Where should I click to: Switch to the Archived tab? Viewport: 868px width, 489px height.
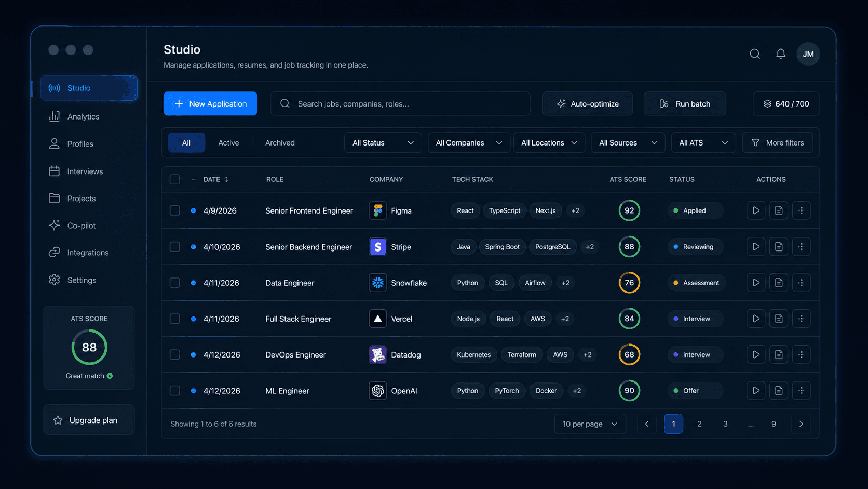pyautogui.click(x=280, y=143)
